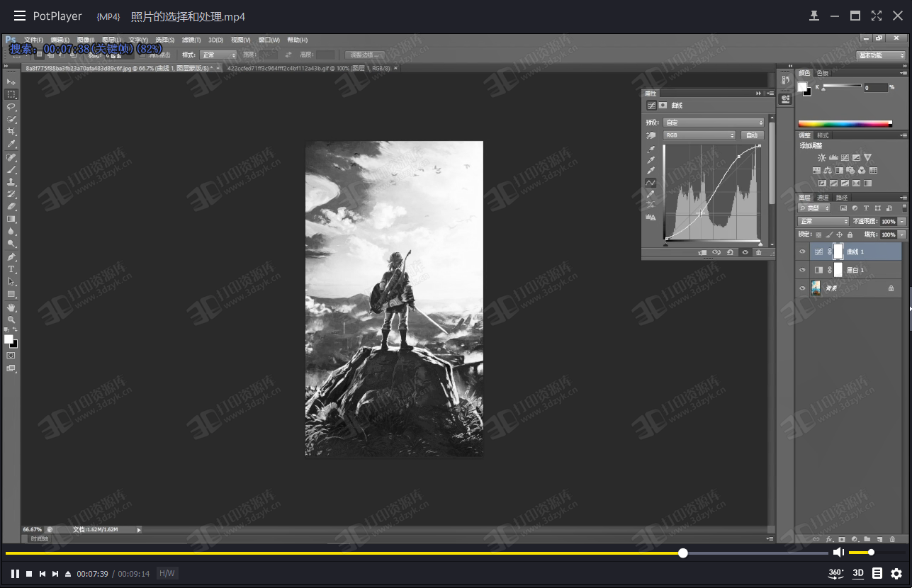Click the 自动 auto button in Curves

coord(752,135)
